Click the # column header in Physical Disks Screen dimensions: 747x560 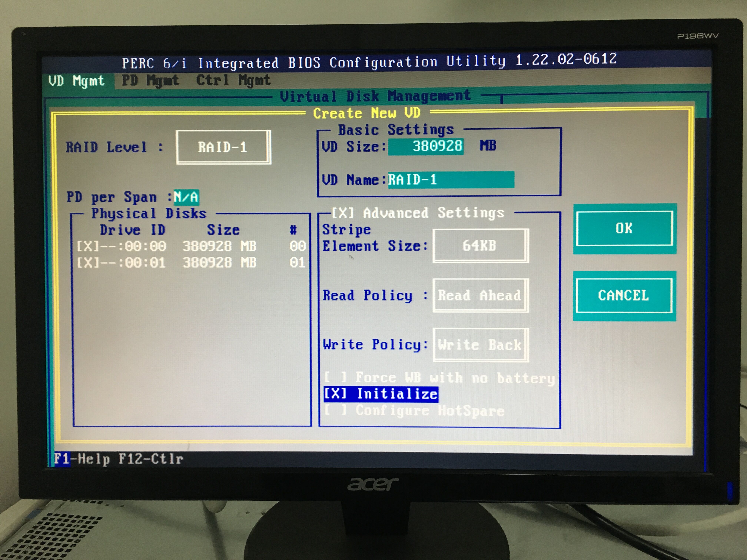293,230
